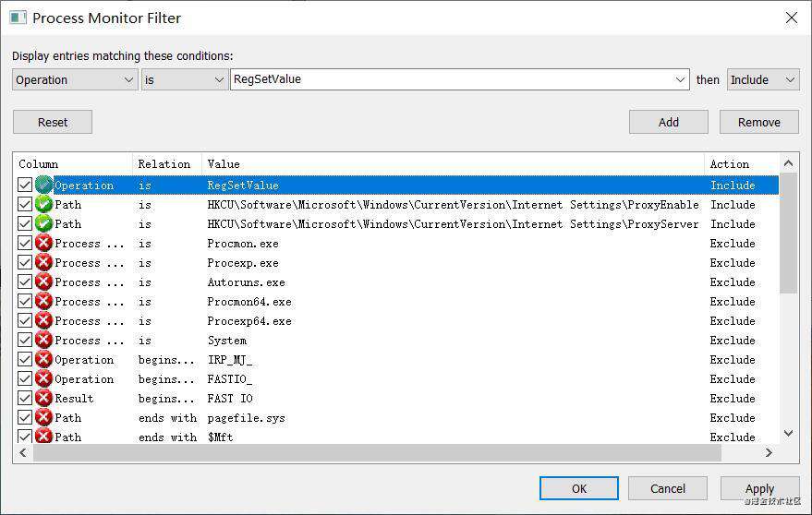Click the Column header in filter list
This screenshot has height=515, width=812.
72,164
